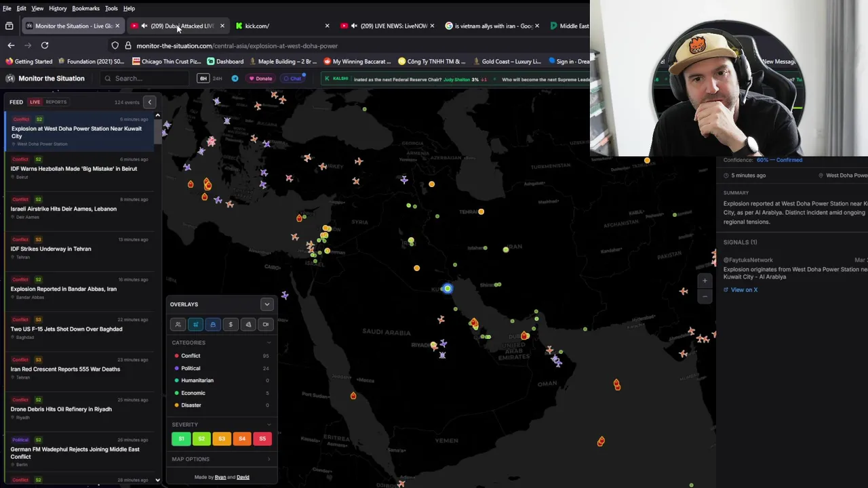Click the blue selected marker near Kuwait
Viewport: 868px width, 488px height.
[x=447, y=289]
